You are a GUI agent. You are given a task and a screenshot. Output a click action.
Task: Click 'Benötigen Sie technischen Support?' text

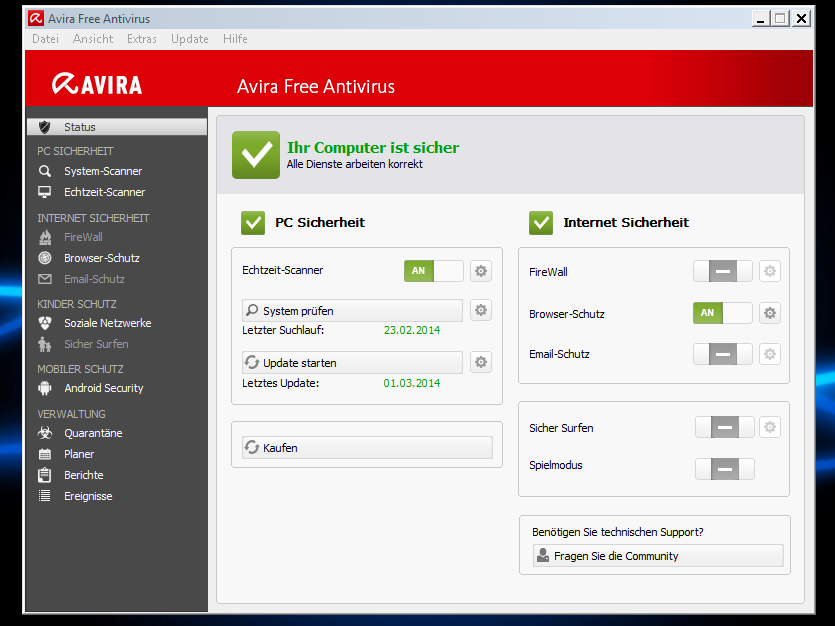618,532
